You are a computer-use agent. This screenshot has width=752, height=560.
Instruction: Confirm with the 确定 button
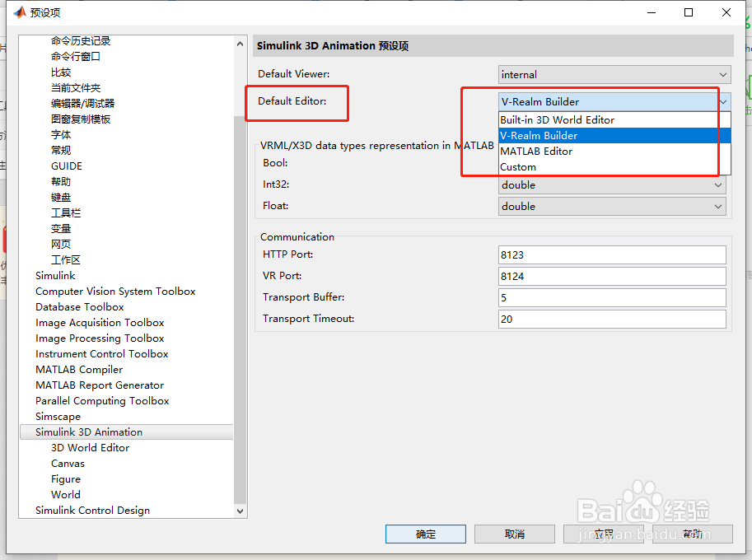pos(425,534)
